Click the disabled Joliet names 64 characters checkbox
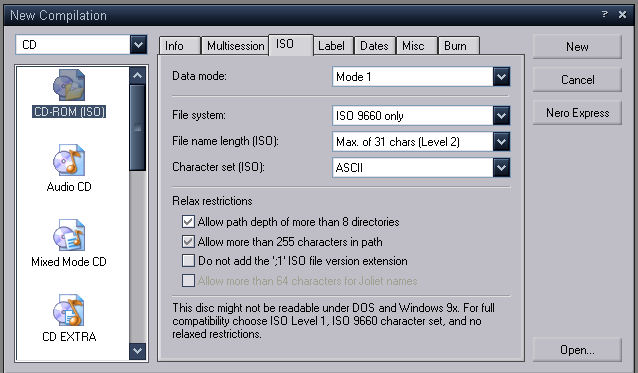Viewport: 638px width, 373px height. pyautogui.click(x=188, y=281)
